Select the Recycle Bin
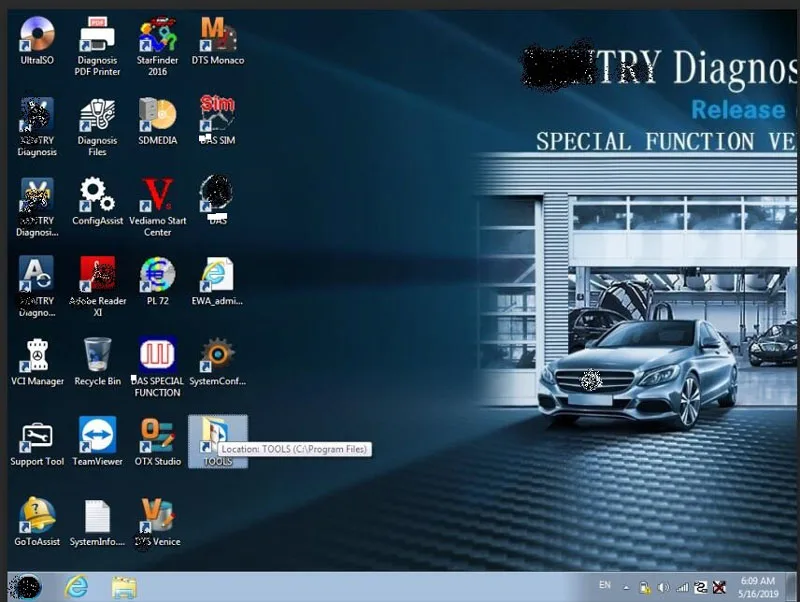Viewport: 800px width, 602px height. click(97, 362)
